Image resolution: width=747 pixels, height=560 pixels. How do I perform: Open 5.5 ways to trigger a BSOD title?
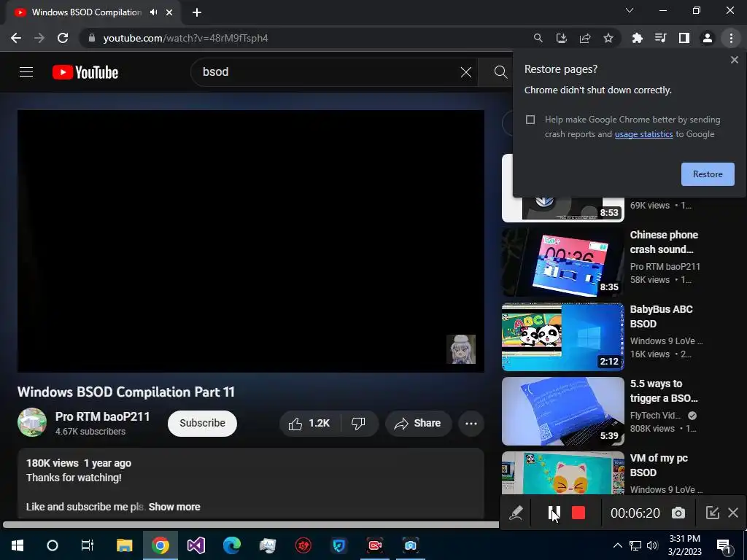click(x=664, y=391)
